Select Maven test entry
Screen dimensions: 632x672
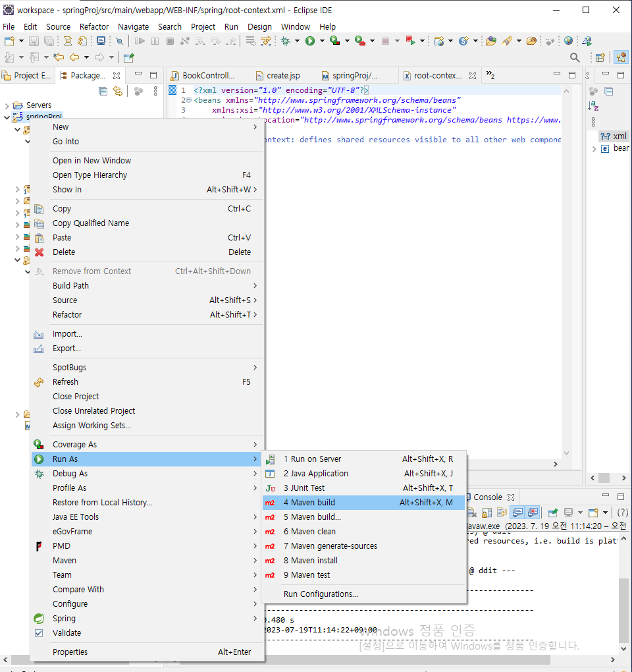click(363, 575)
